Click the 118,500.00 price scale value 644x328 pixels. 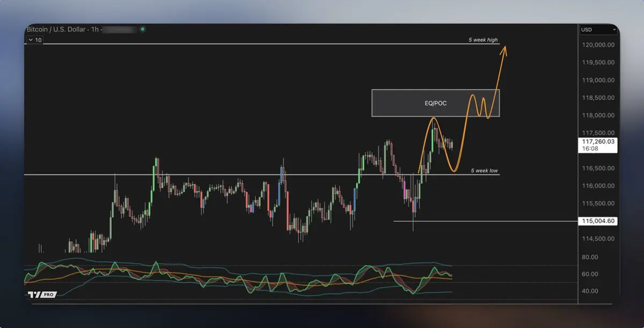(x=598, y=98)
